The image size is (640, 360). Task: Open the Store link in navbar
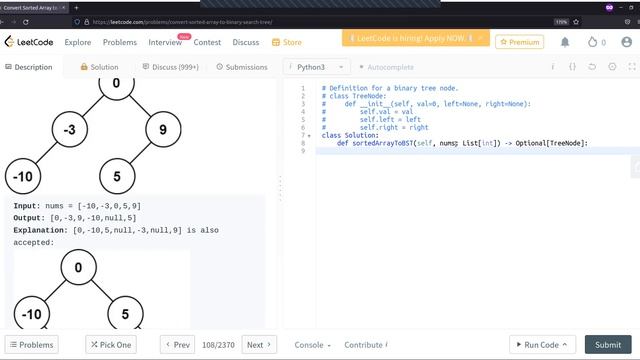pyautogui.click(x=287, y=42)
